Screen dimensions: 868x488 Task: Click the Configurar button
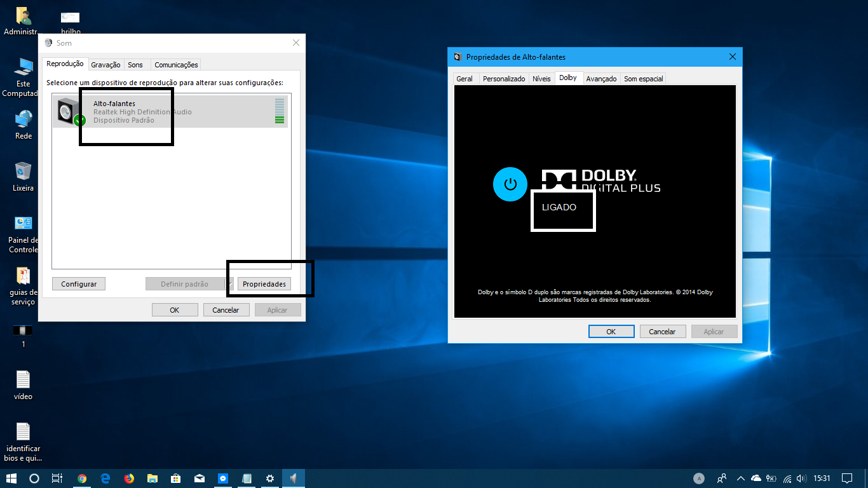79,284
